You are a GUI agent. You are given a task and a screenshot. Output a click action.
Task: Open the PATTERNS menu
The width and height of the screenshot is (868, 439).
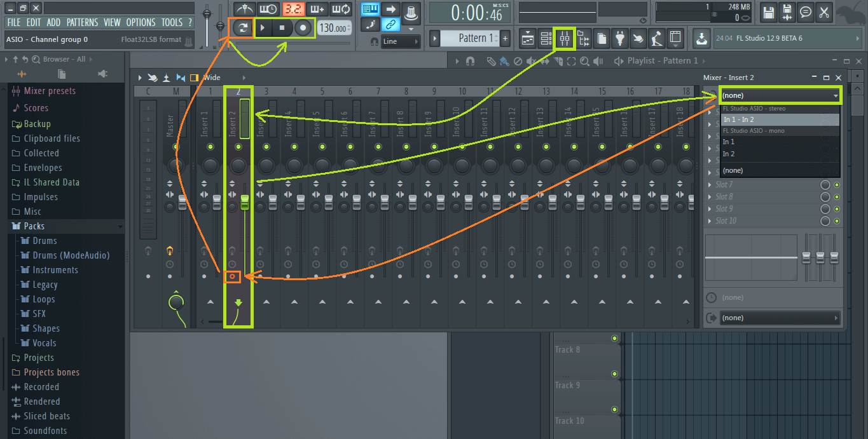pos(82,22)
